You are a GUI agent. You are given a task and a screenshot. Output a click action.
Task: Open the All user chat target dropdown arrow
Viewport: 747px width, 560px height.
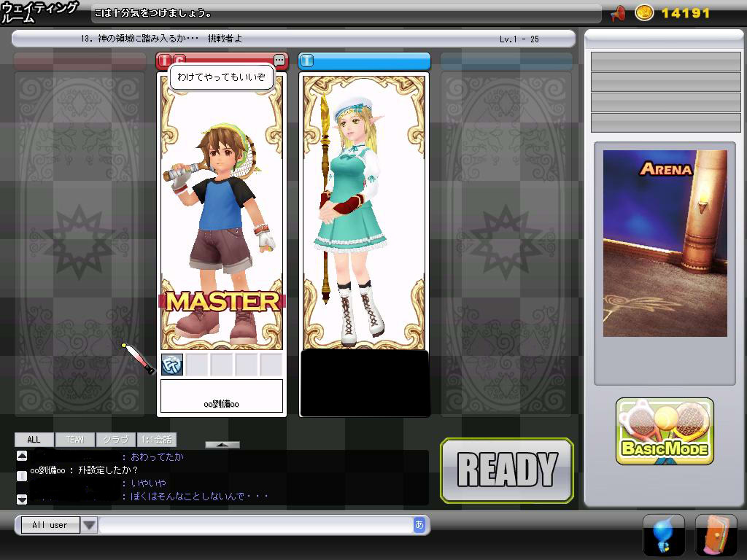[x=89, y=525]
